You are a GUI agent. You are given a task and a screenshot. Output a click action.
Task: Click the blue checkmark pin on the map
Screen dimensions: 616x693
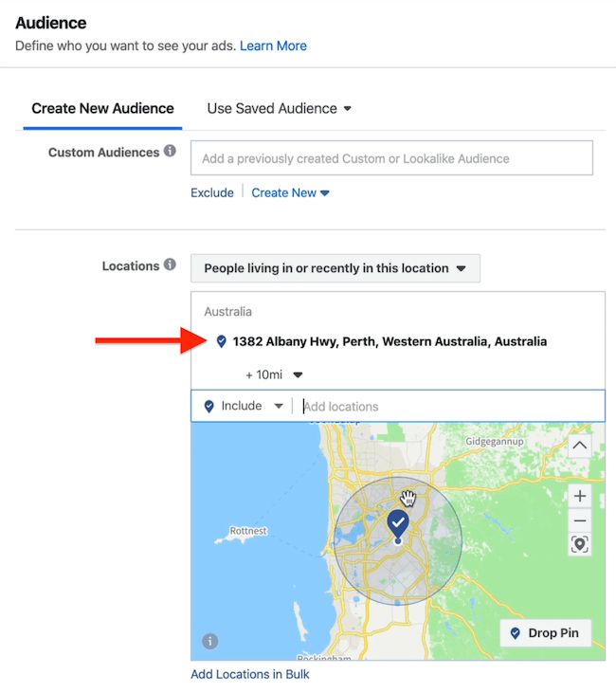pos(398,523)
